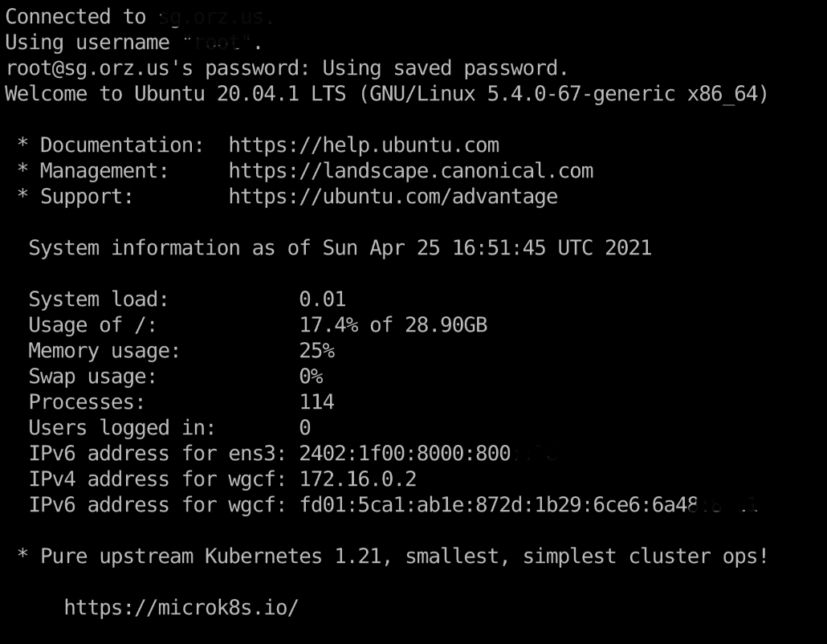Click the disk usage value 17.4% of 28.90GB
Viewport: 827px width, 644px height.
click(393, 325)
